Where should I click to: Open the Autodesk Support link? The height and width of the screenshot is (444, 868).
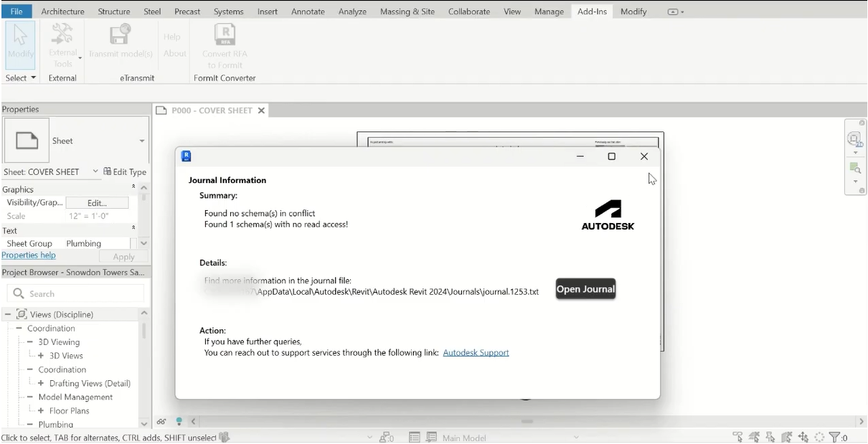click(476, 352)
